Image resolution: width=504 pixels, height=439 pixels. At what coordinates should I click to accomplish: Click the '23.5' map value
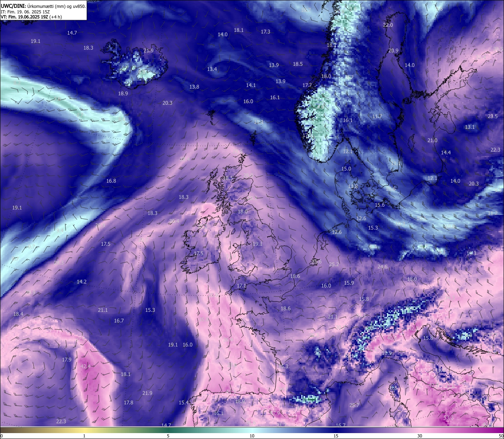coord(493,116)
